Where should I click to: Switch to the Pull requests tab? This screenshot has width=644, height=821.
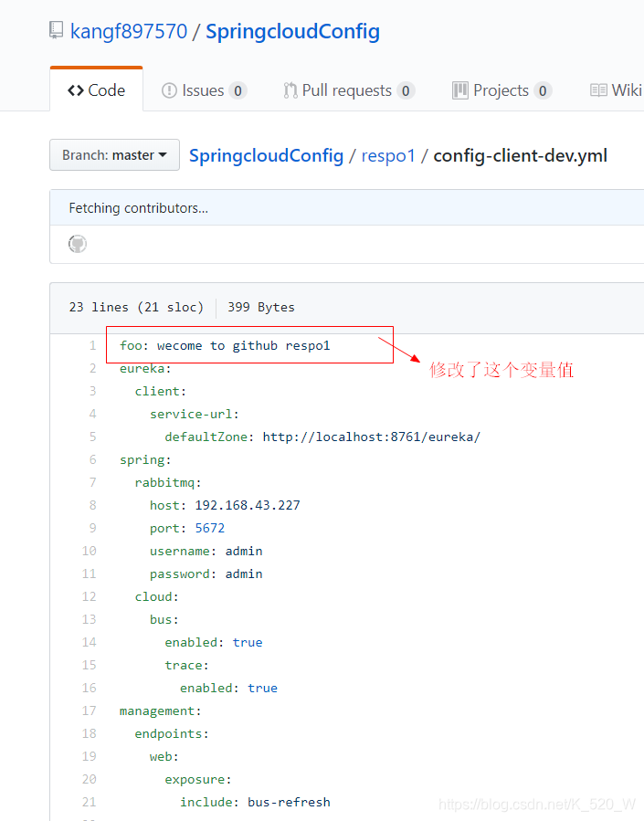coord(348,90)
